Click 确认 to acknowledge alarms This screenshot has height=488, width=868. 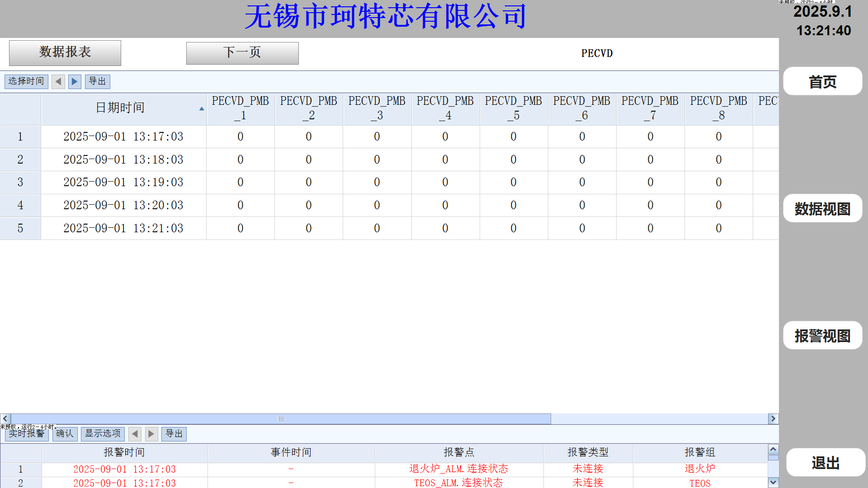65,434
